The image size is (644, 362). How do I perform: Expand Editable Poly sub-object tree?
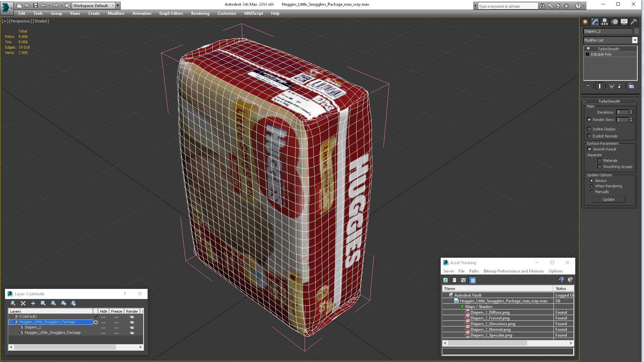(587, 54)
